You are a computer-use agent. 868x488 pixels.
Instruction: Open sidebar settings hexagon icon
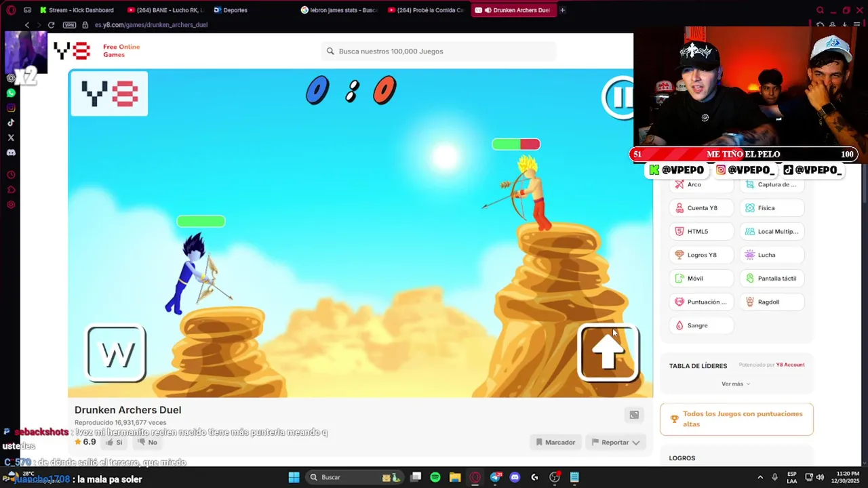(11, 205)
